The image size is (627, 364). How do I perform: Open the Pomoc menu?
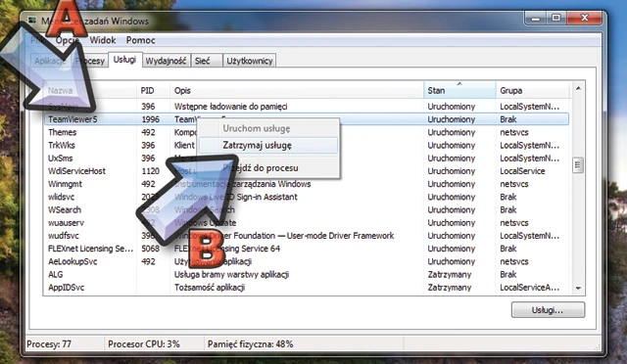click(140, 40)
